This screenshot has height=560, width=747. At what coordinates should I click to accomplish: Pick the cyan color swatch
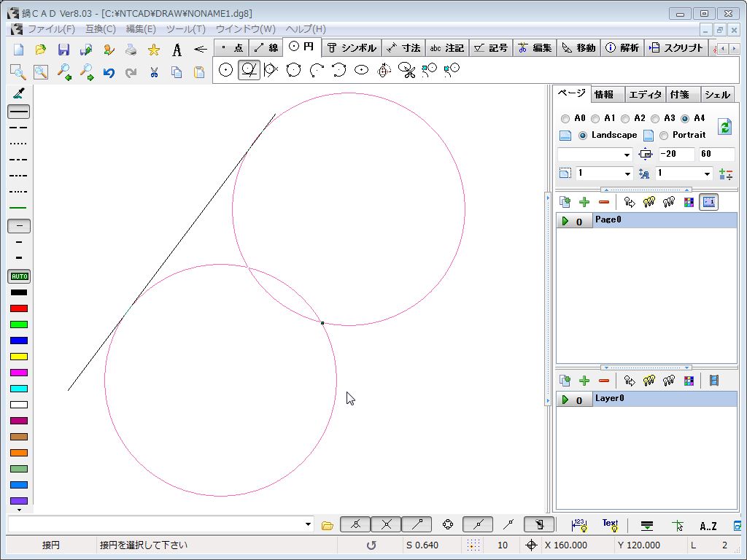click(x=19, y=389)
